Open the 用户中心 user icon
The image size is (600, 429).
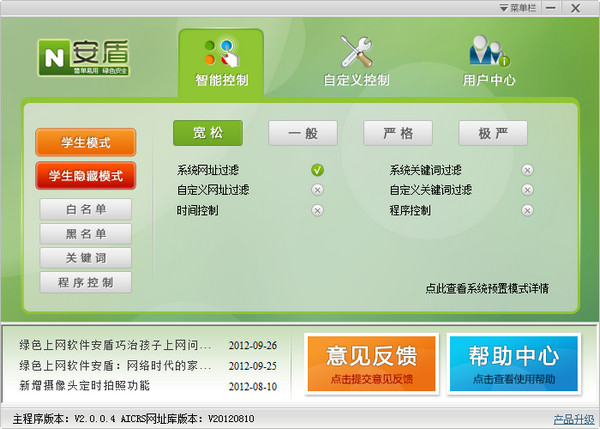click(490, 52)
